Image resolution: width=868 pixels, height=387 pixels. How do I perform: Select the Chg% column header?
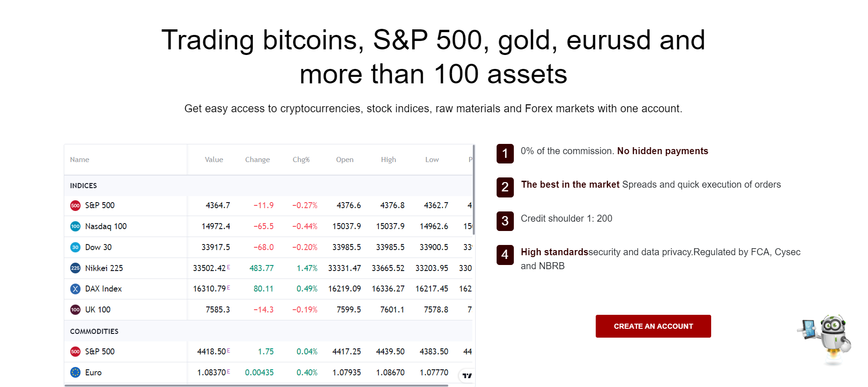pyautogui.click(x=301, y=160)
